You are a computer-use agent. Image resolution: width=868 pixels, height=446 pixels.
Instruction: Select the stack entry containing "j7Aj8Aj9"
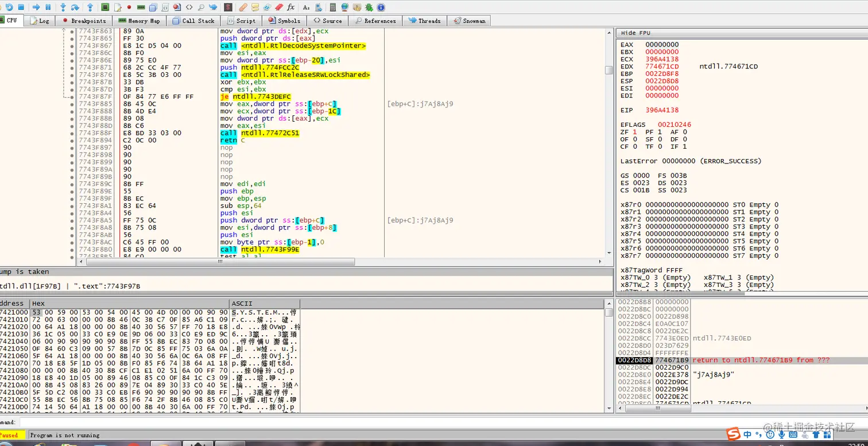[741, 374]
